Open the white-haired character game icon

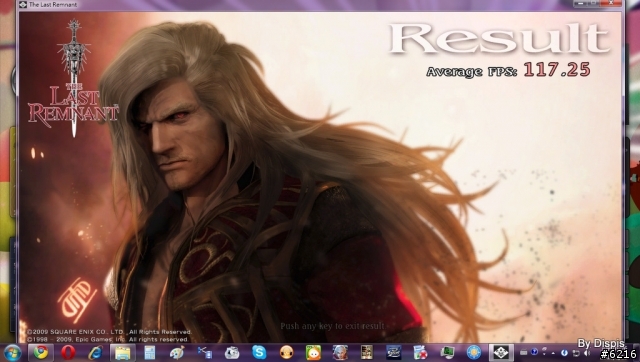tap(340, 352)
